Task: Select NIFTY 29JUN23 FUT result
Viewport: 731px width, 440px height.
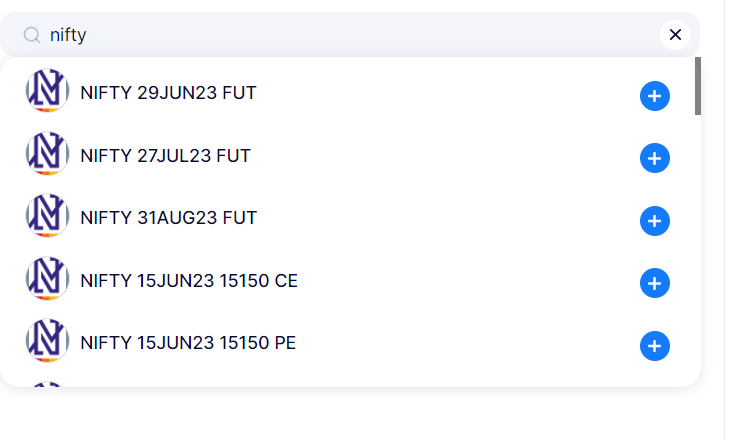Action: pyautogui.click(x=168, y=93)
